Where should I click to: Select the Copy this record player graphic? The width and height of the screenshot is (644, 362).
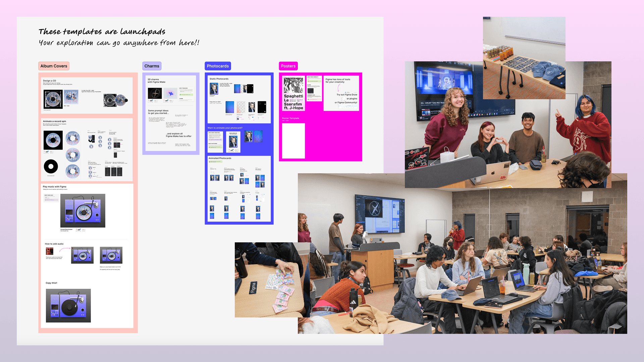coord(68,306)
